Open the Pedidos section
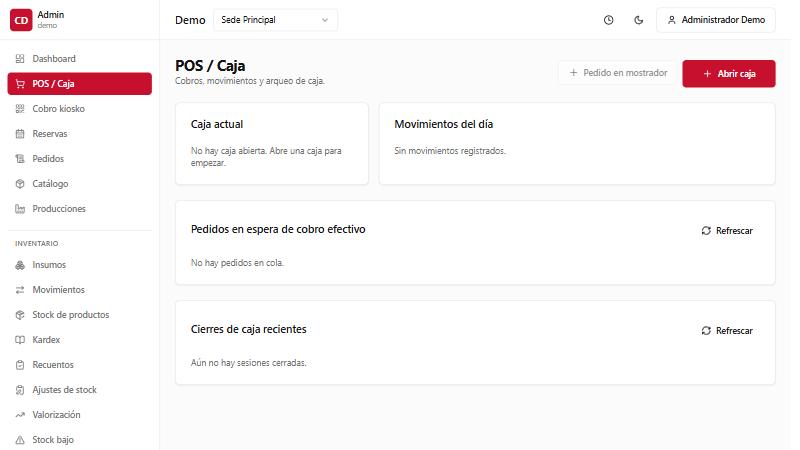Screen dimensions: 800x450 pos(80,159)
